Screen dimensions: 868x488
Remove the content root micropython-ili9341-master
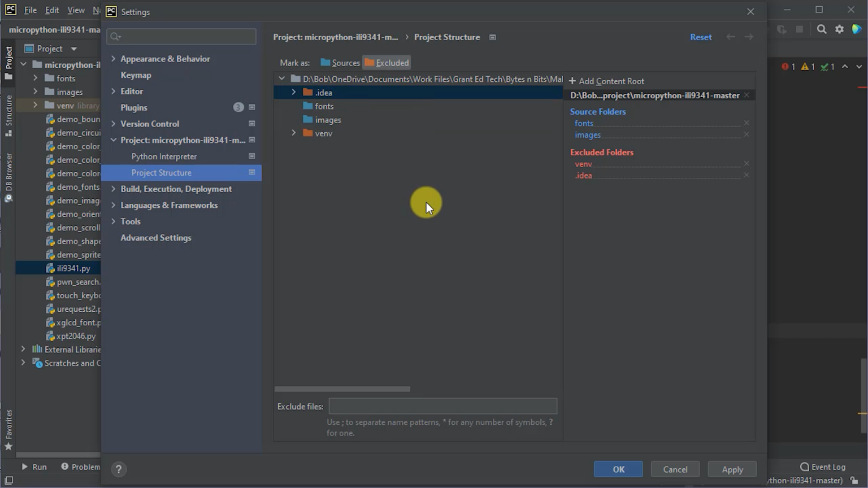(747, 95)
